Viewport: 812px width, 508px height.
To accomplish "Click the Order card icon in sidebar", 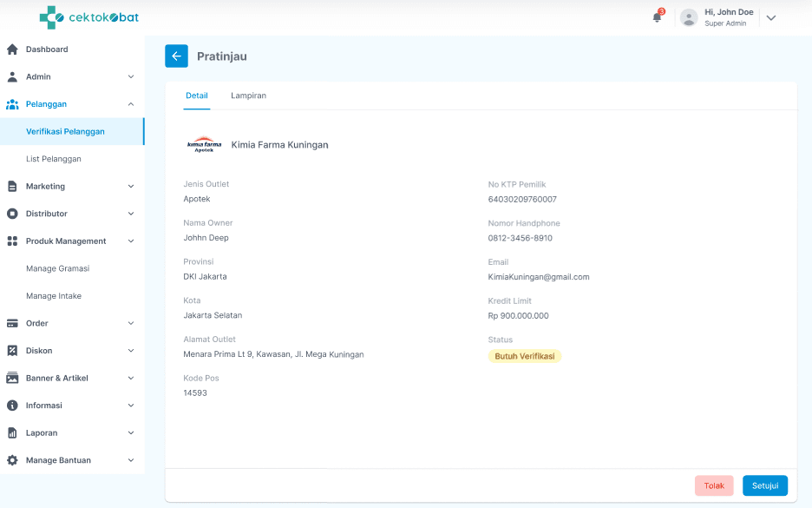I will [x=12, y=323].
